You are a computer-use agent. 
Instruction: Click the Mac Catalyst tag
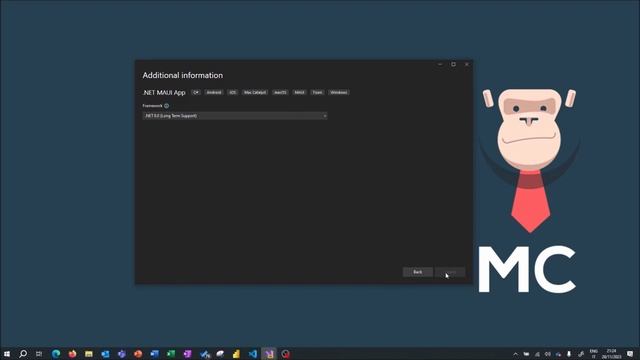255,93
